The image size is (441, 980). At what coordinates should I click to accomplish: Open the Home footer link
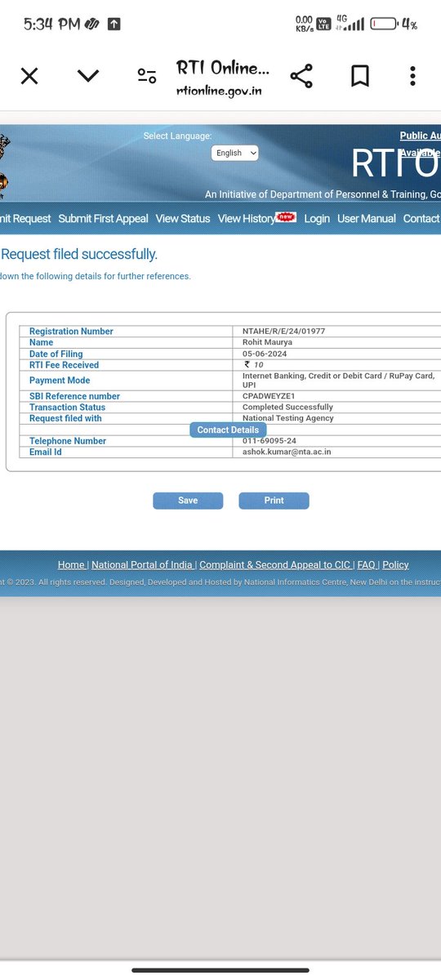point(72,565)
